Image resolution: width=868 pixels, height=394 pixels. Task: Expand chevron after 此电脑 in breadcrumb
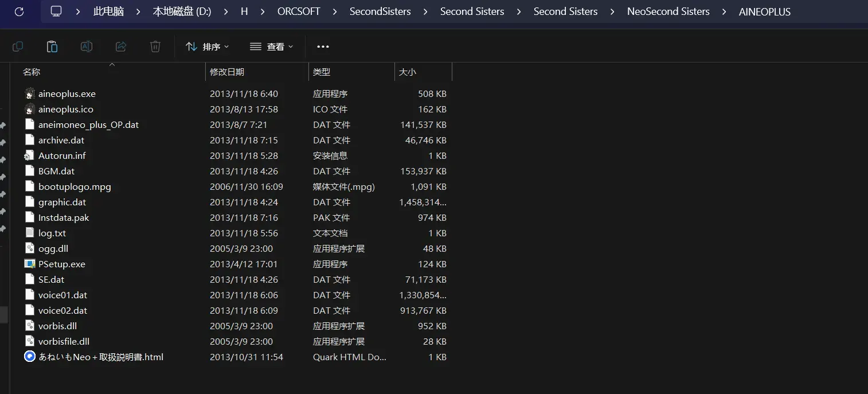click(x=138, y=11)
